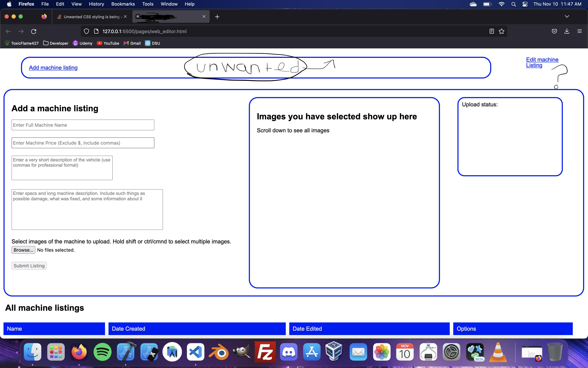Toggle reader view icon
This screenshot has height=368, width=588.
pos(492,31)
